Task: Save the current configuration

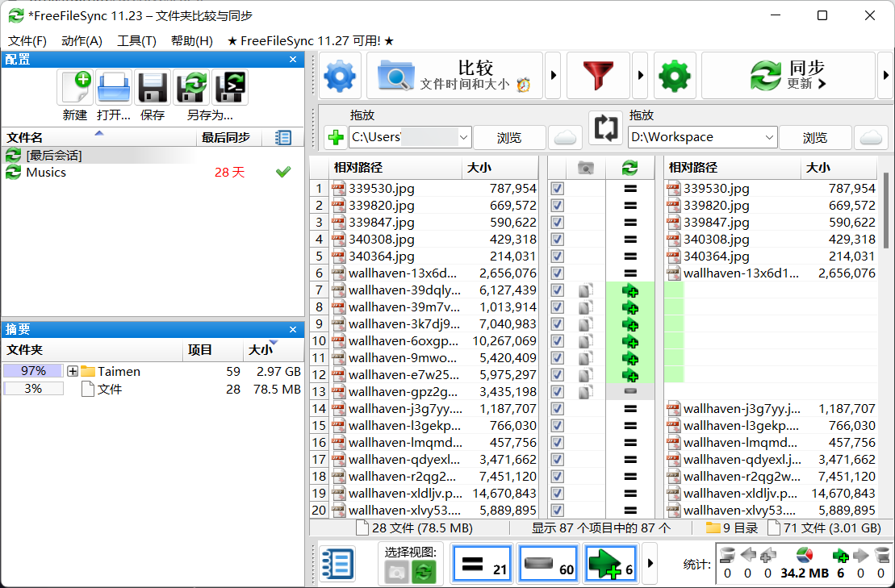Action: (x=153, y=87)
